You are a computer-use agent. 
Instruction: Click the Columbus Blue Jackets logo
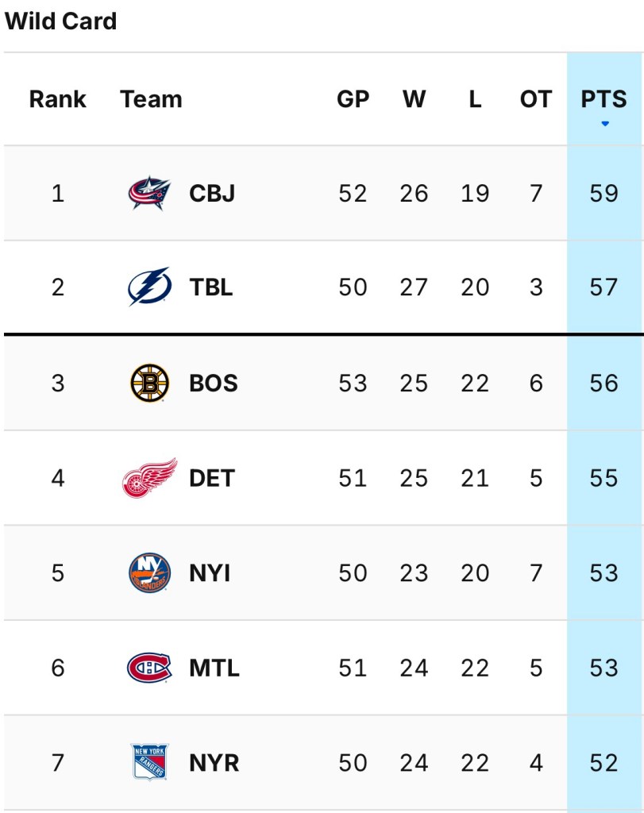[x=149, y=193]
